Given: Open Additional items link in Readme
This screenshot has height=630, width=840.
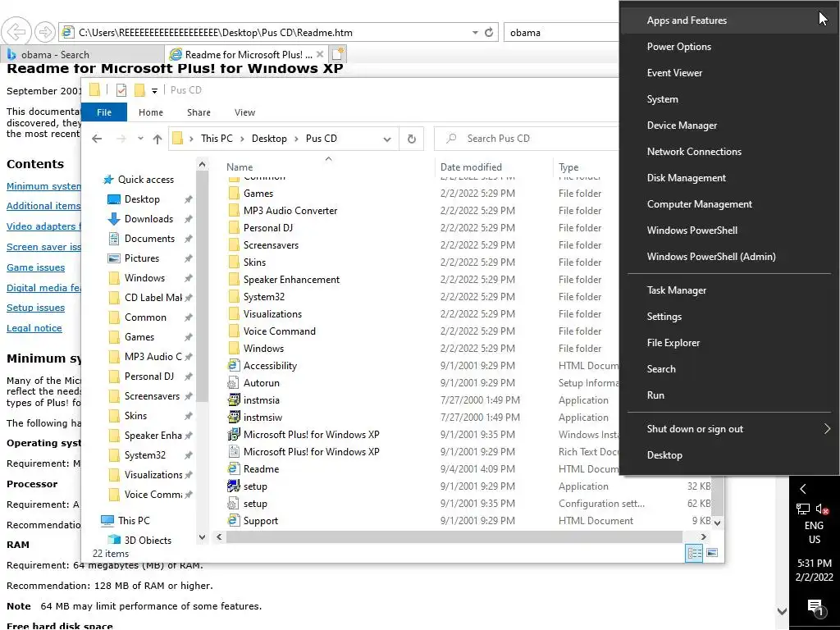Looking at the screenshot, I should pyautogui.click(x=43, y=206).
